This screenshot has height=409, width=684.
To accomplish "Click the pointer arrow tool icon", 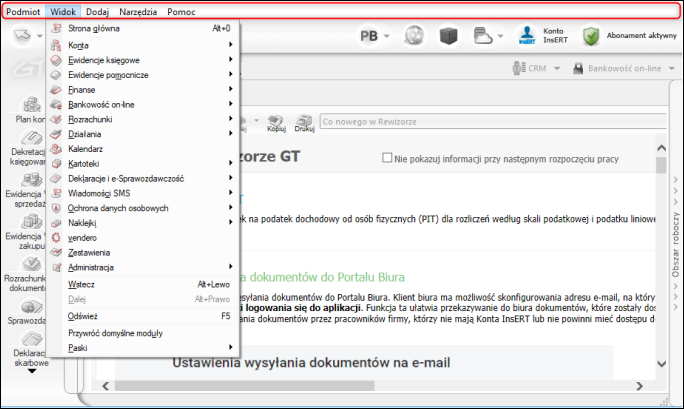I will tap(22, 36).
